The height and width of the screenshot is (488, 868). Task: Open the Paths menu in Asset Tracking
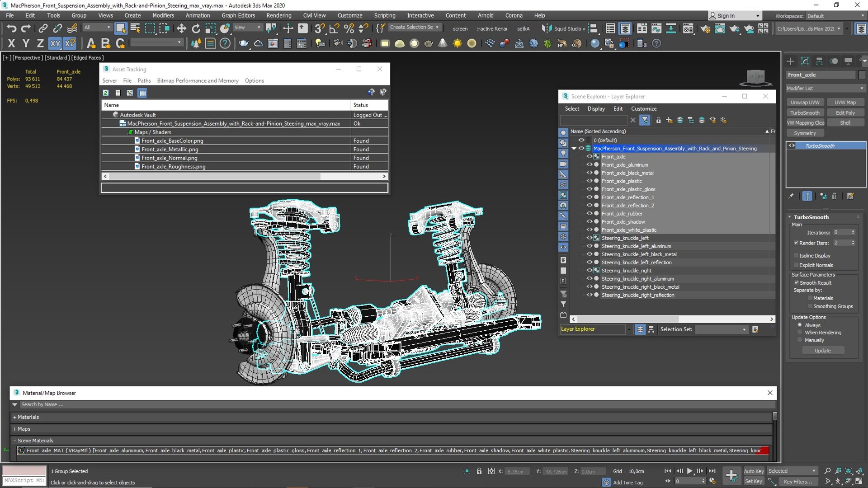(144, 80)
